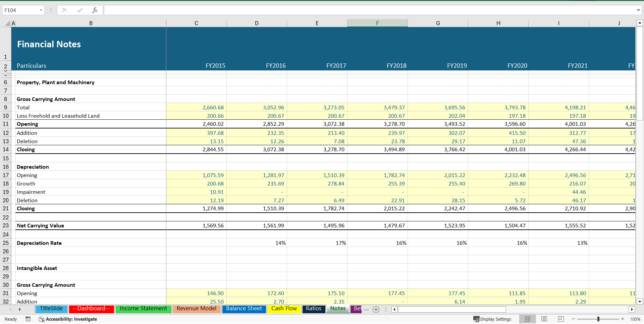This screenshot has width=644, height=324.
Task: Click the macro recording icon near Ready
Action: pos(28,319)
